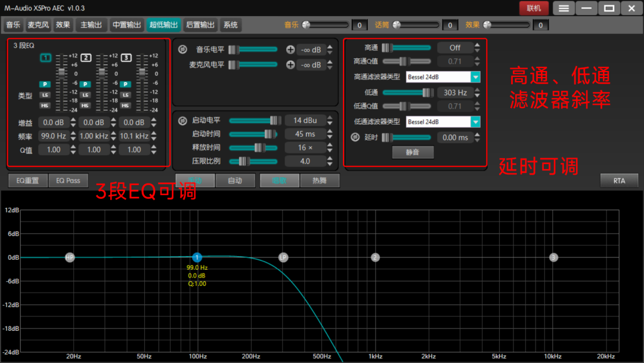
Task: Decrease 压限比例 value with down arrow
Action: [x=330, y=164]
